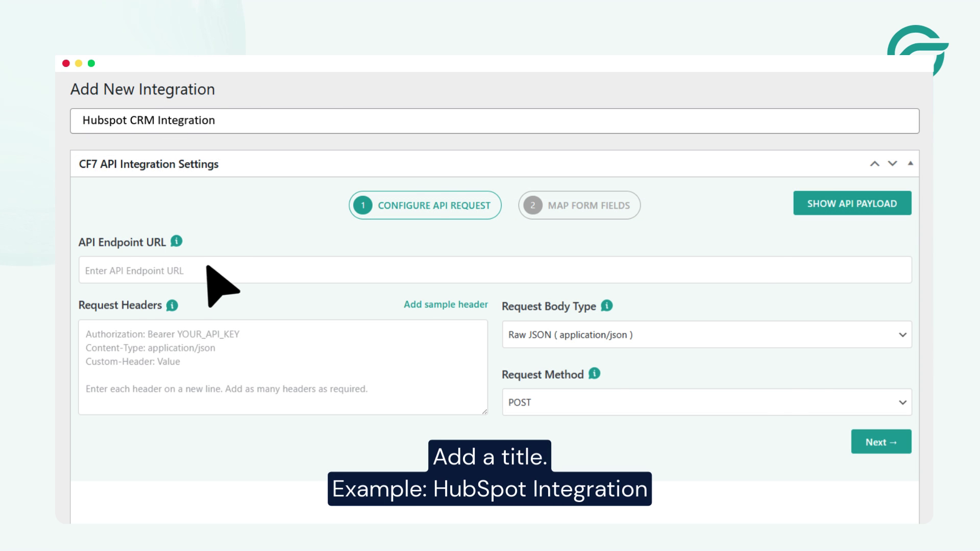Click the Next button
Image resolution: width=980 pixels, height=551 pixels.
[880, 441]
